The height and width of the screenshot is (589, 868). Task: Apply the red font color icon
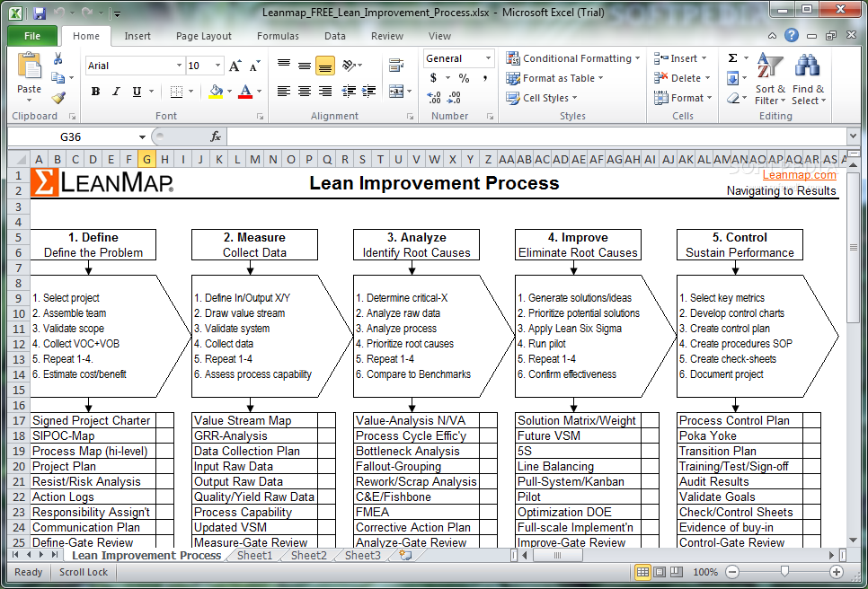[245, 92]
